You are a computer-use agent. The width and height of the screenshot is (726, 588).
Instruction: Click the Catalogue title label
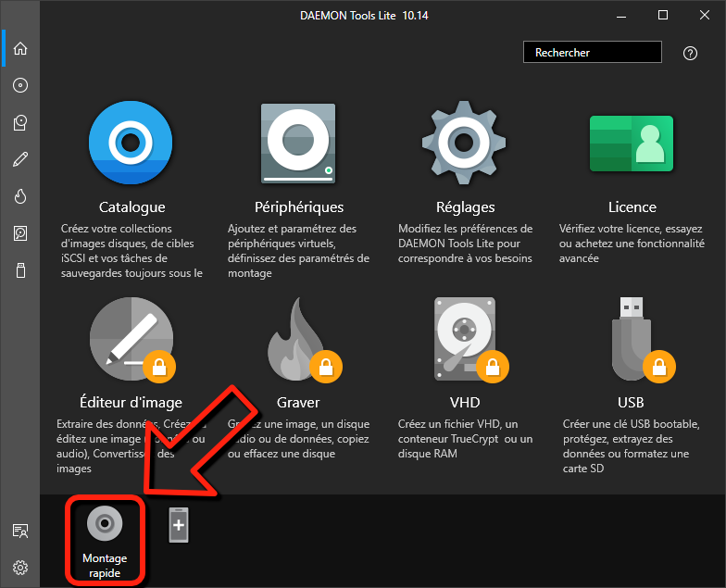point(131,207)
